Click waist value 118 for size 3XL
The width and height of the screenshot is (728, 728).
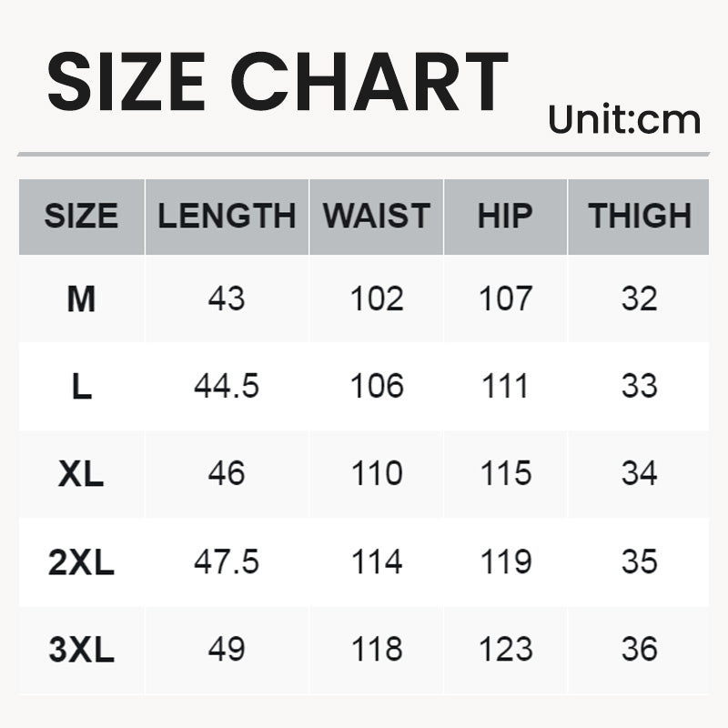(x=376, y=650)
